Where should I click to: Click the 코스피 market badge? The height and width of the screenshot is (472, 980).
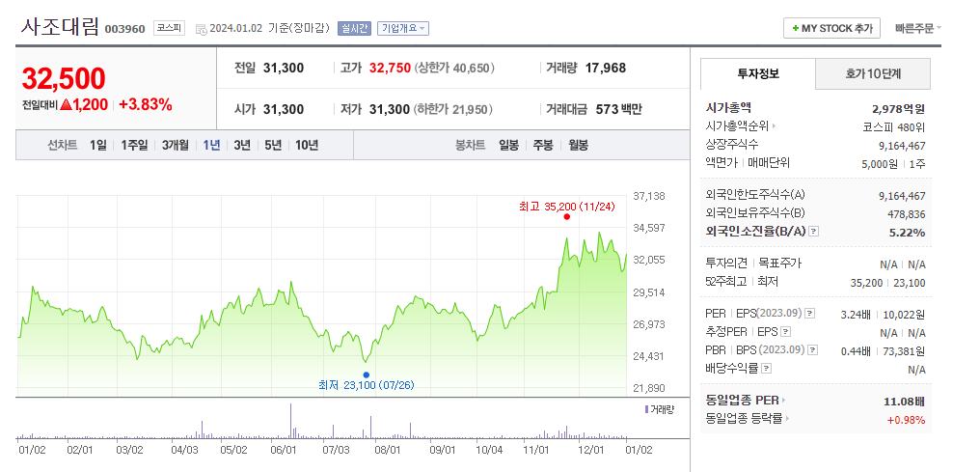tap(169, 28)
